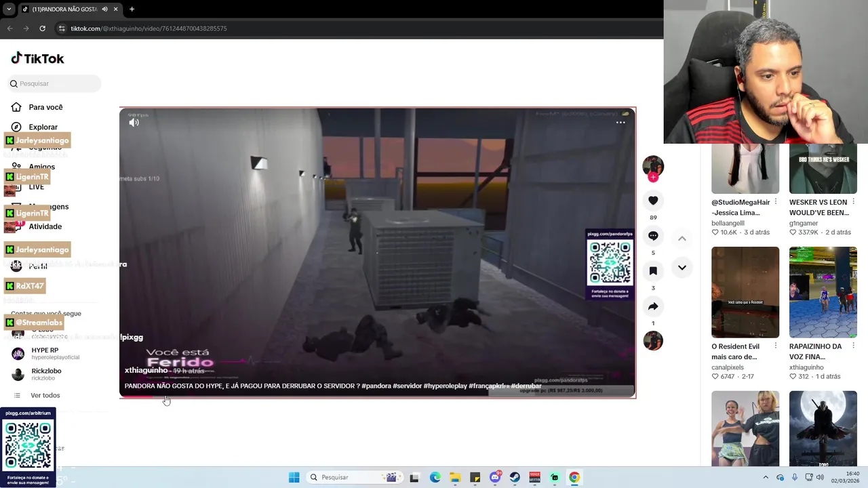Follow the creator with red plus badge

pyautogui.click(x=653, y=178)
